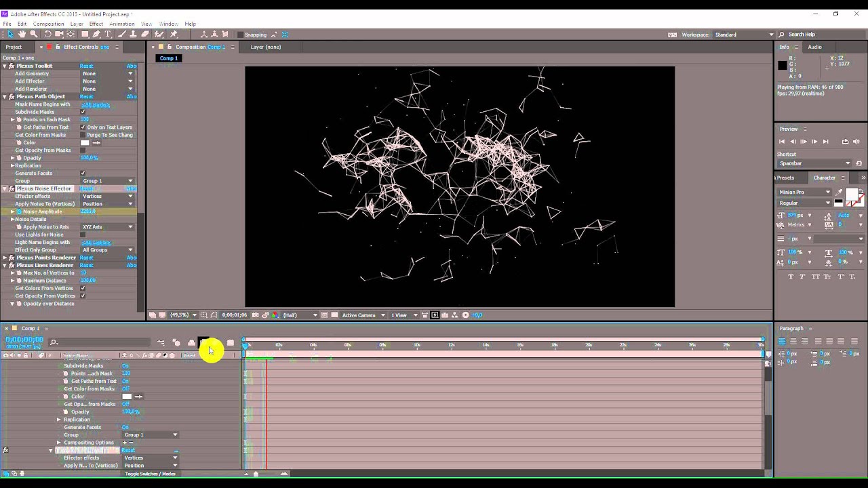
Task: Select the Eraser tool
Action: (x=145, y=34)
